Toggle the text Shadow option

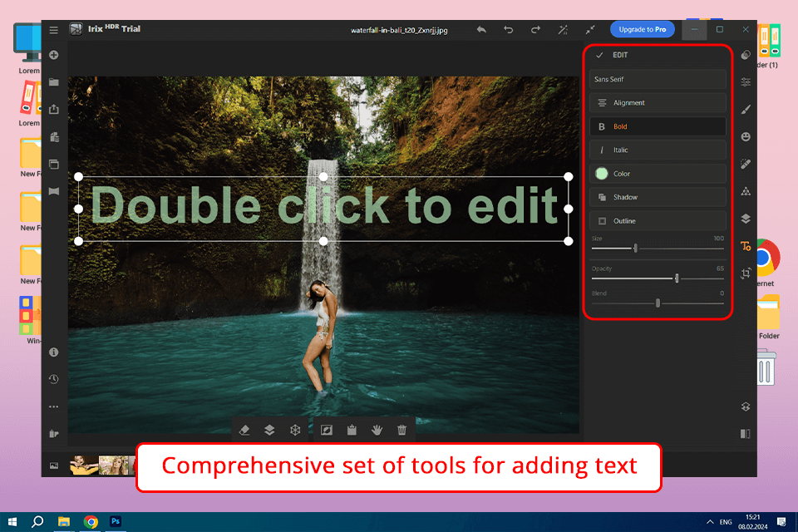pyautogui.click(x=658, y=197)
